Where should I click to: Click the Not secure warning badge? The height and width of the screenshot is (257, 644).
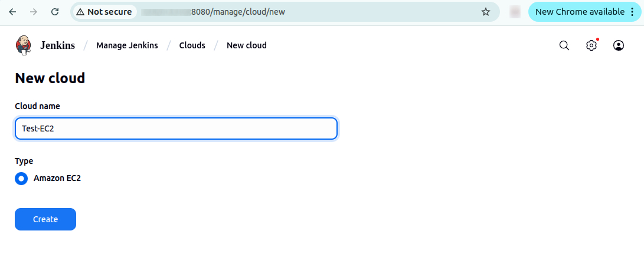click(104, 12)
